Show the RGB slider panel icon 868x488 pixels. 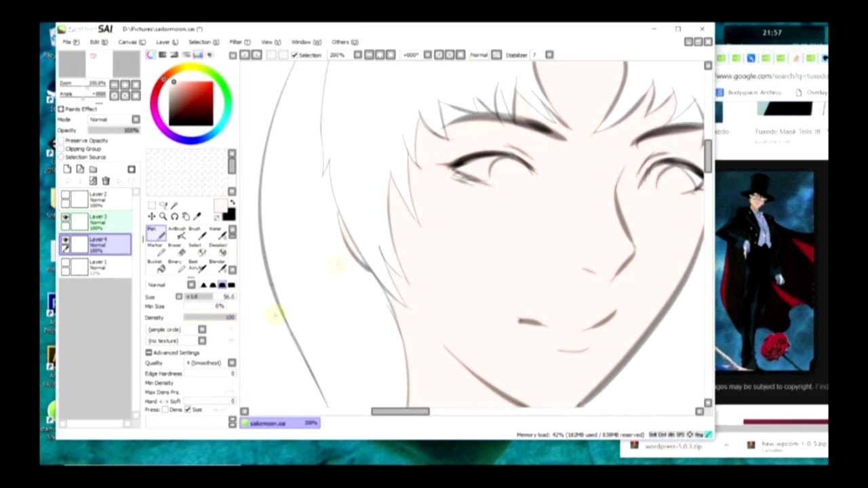[162, 55]
